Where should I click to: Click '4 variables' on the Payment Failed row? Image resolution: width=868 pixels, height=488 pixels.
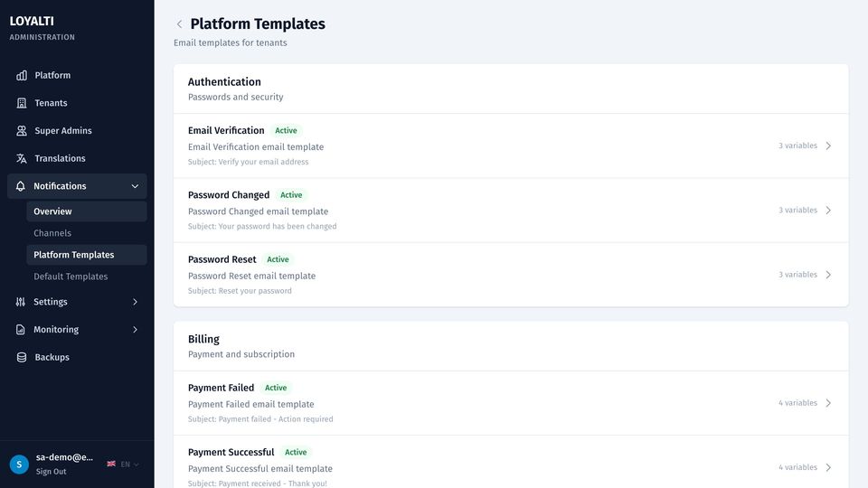click(x=797, y=403)
